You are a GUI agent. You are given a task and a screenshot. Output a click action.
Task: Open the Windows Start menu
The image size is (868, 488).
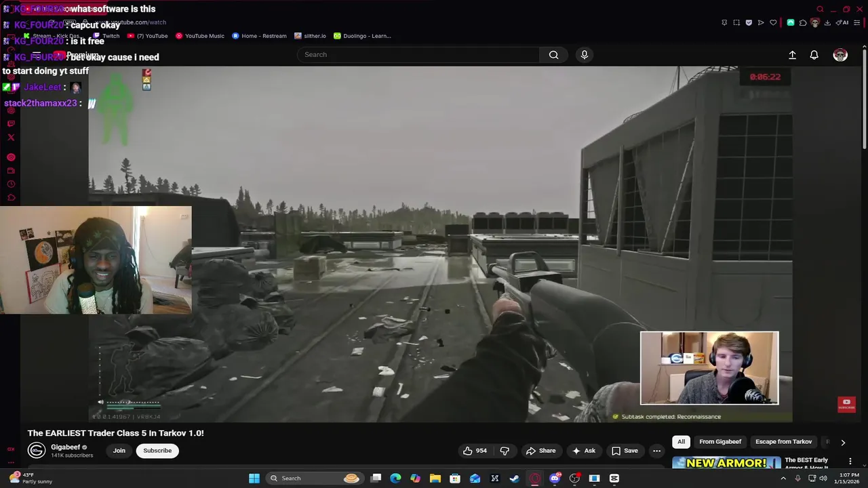(x=254, y=479)
